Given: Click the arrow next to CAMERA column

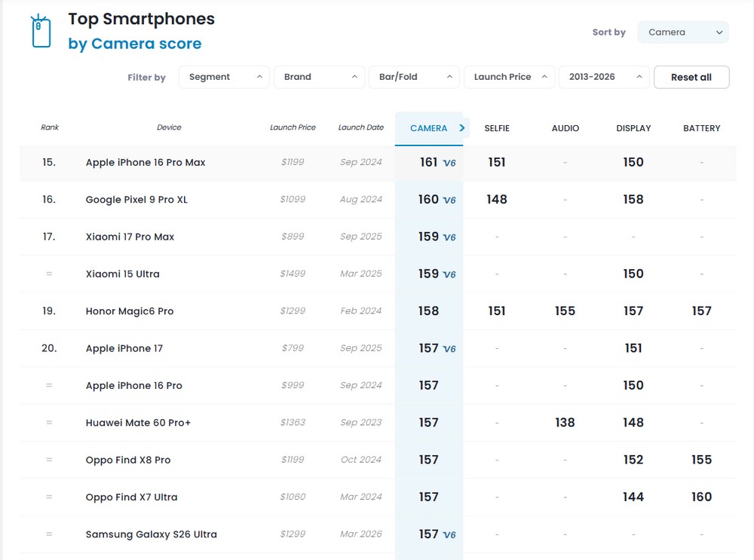Looking at the screenshot, I should 462,128.
